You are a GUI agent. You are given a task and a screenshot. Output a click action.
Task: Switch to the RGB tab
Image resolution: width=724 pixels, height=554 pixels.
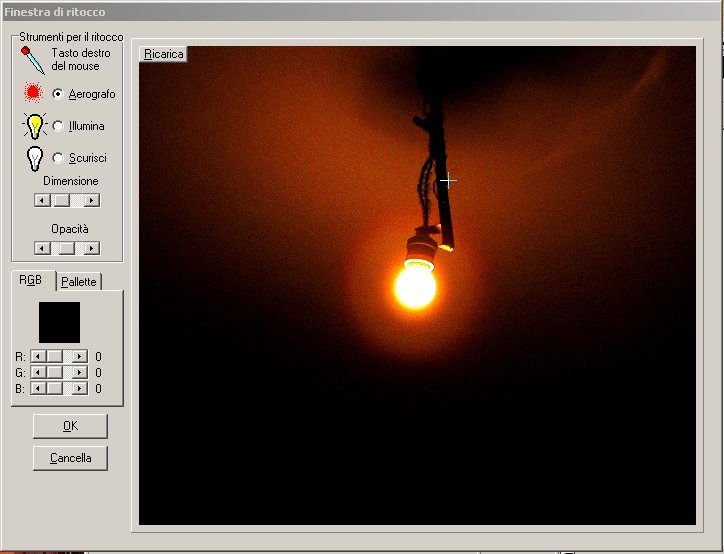click(x=31, y=281)
